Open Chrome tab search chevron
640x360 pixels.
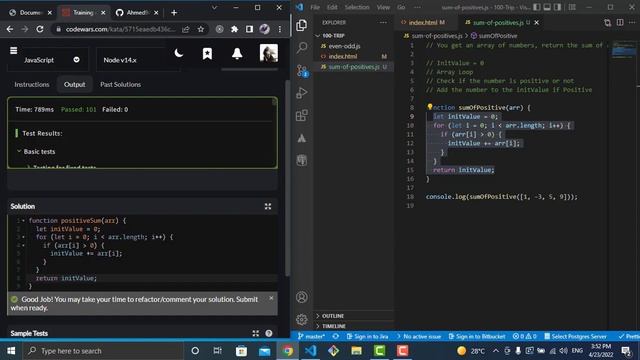click(214, 7)
